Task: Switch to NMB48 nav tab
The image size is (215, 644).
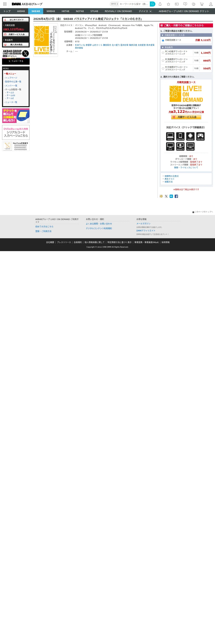Action: point(51,11)
